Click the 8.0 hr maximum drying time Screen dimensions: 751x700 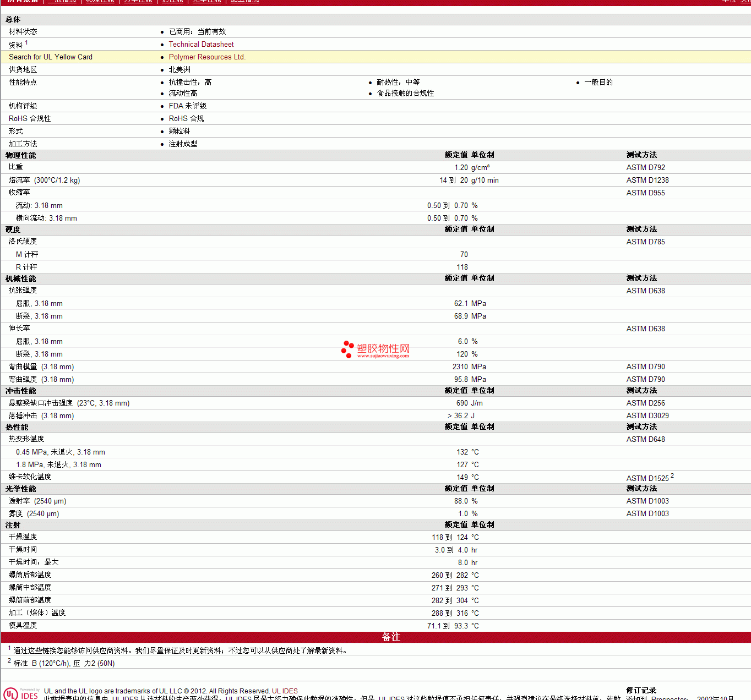468,563
